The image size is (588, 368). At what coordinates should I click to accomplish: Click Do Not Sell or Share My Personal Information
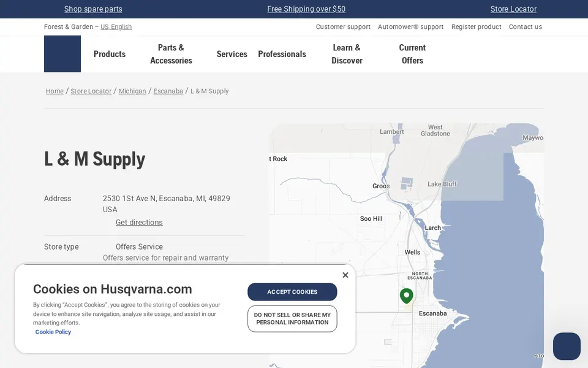click(x=293, y=319)
